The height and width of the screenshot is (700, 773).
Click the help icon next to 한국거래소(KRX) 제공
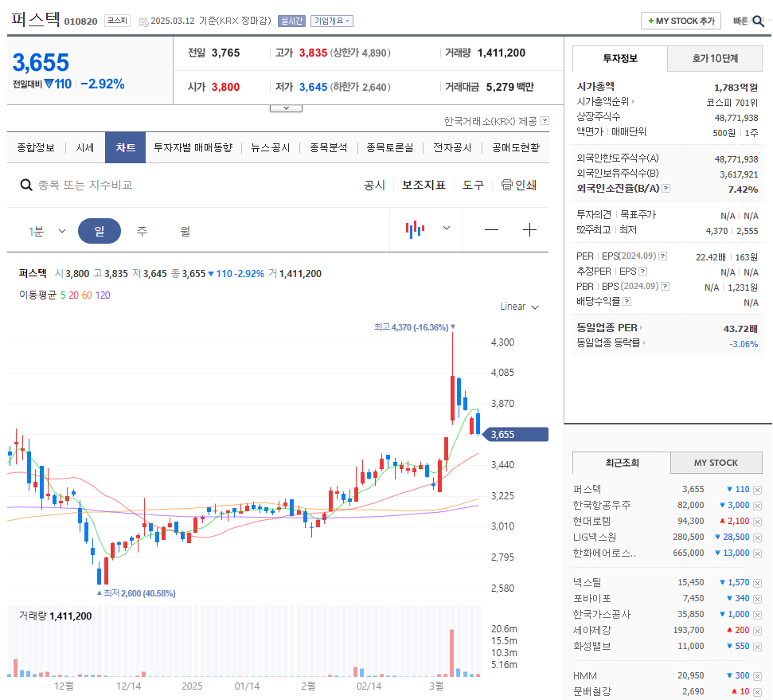tap(545, 121)
